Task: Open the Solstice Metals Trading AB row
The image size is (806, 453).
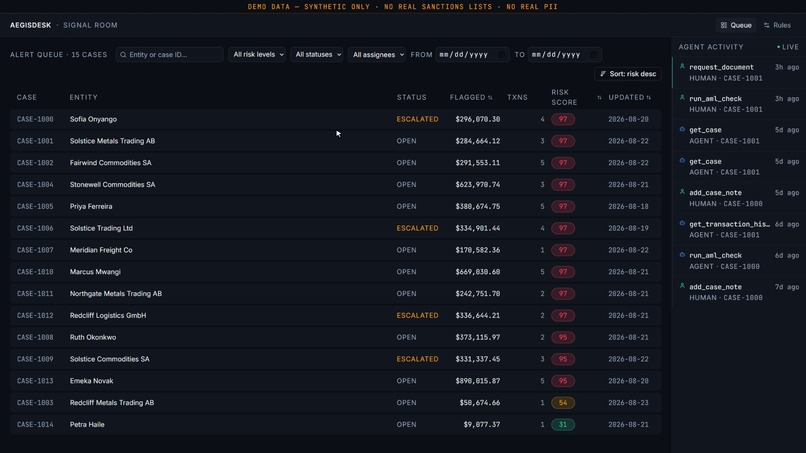Action: click(x=335, y=141)
